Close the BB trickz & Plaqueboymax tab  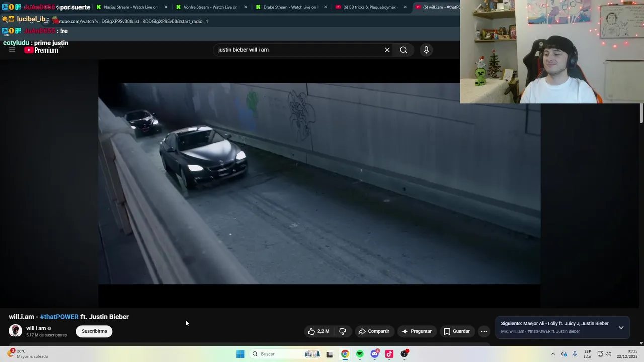(x=405, y=7)
